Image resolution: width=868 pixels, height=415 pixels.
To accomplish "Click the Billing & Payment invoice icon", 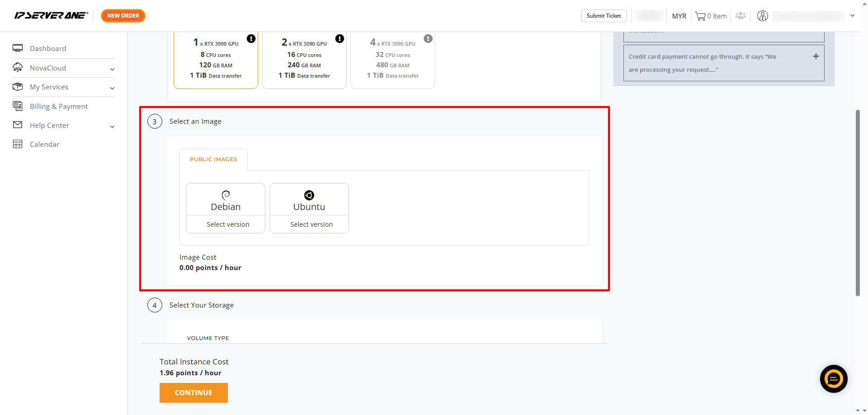I will 18,106.
